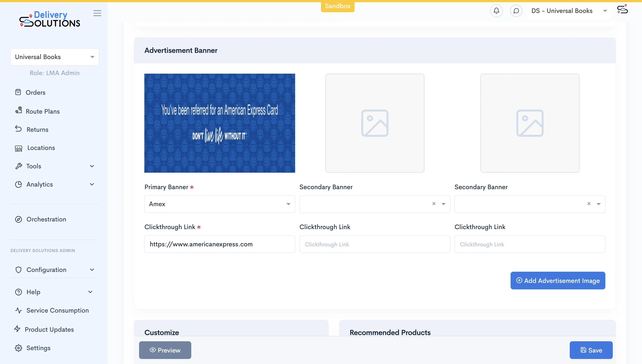Clear the second Secondary Banner selection

(x=589, y=204)
